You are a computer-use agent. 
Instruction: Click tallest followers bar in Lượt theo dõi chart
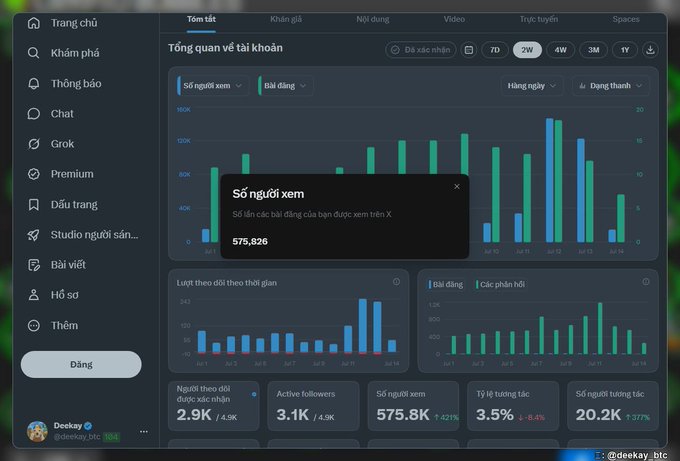(x=363, y=326)
